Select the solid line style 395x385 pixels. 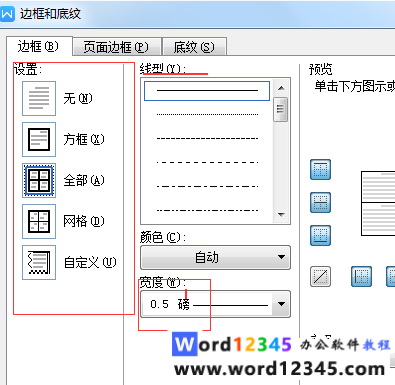(x=207, y=91)
